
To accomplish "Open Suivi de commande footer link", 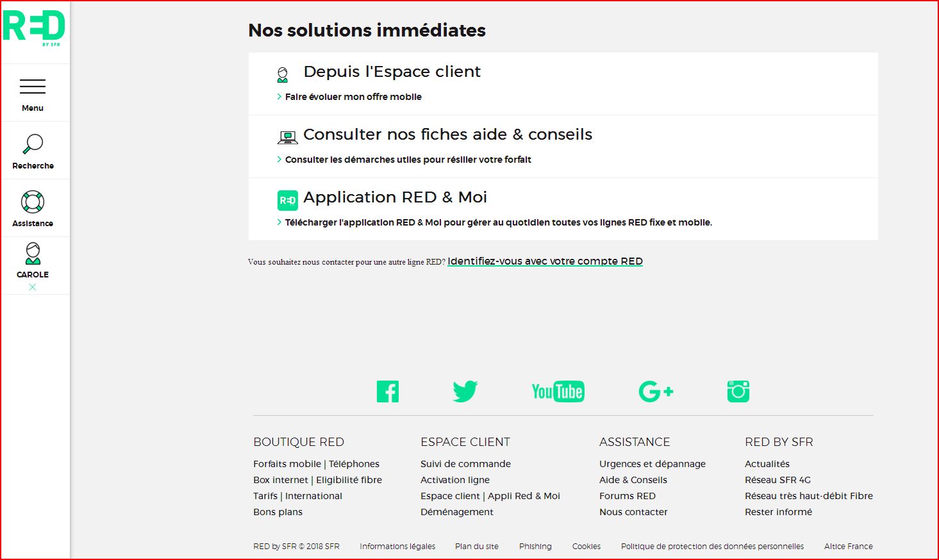I will pyautogui.click(x=465, y=464).
